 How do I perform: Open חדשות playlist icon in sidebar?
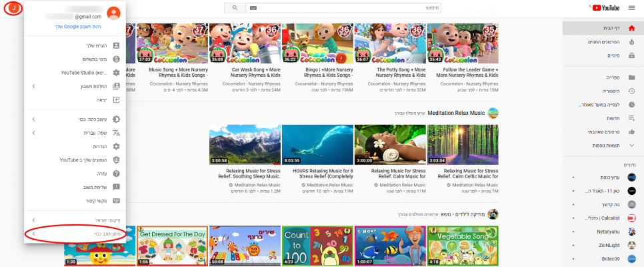click(632, 118)
